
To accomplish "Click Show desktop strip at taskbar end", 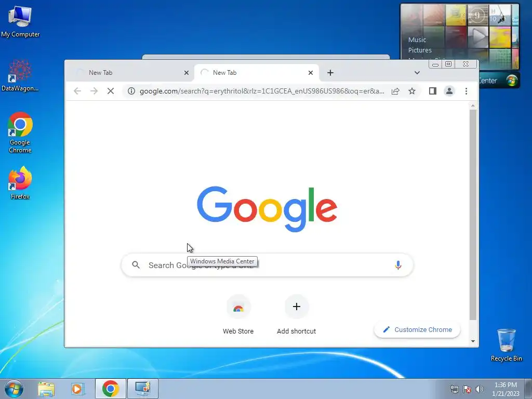I will [528, 389].
